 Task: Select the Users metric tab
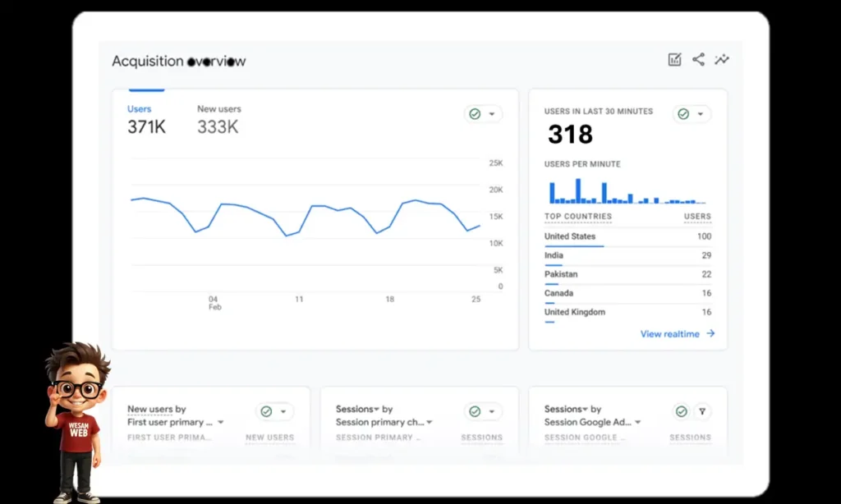140,108
